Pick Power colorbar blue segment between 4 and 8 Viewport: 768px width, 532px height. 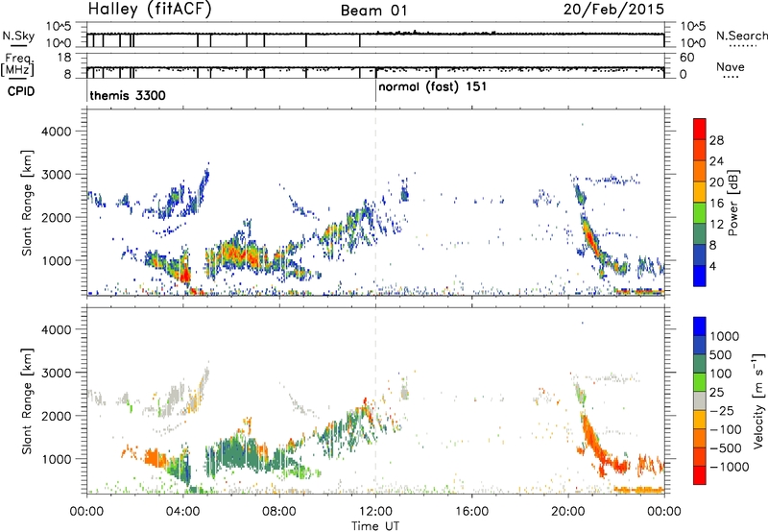[x=700, y=255]
